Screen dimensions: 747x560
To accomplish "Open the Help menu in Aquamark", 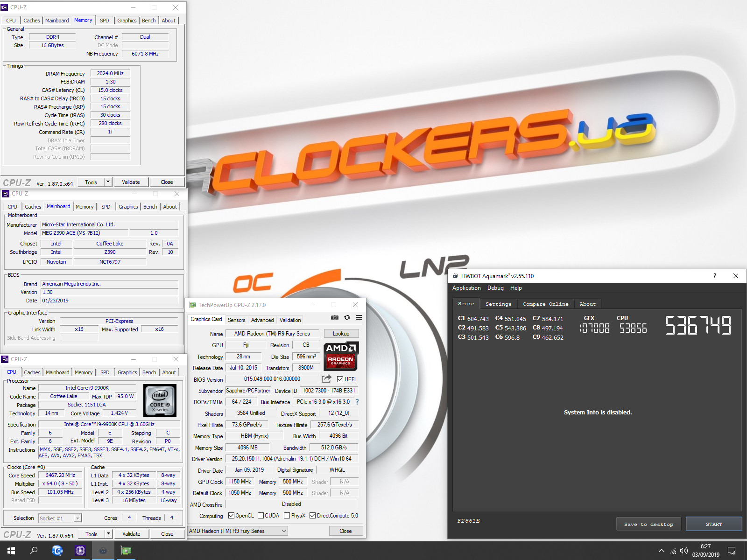I will (x=516, y=288).
